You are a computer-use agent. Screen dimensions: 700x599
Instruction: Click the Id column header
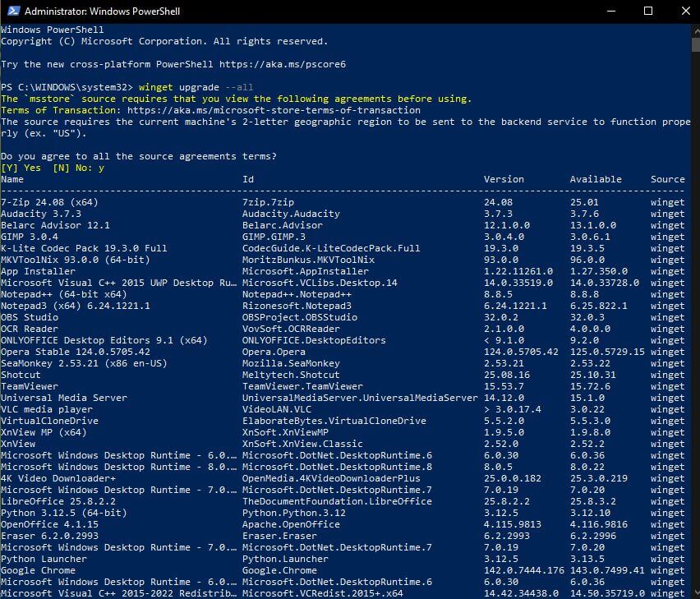coord(247,179)
